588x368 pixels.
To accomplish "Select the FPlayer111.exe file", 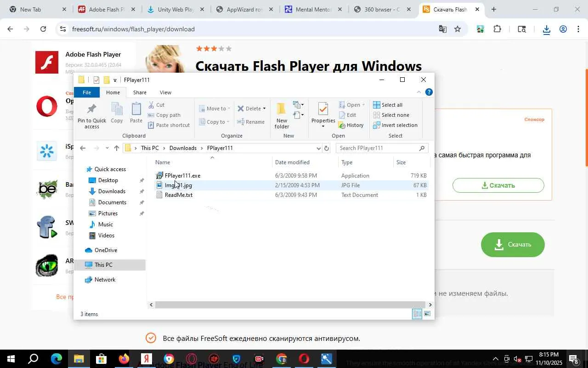I will (182, 176).
